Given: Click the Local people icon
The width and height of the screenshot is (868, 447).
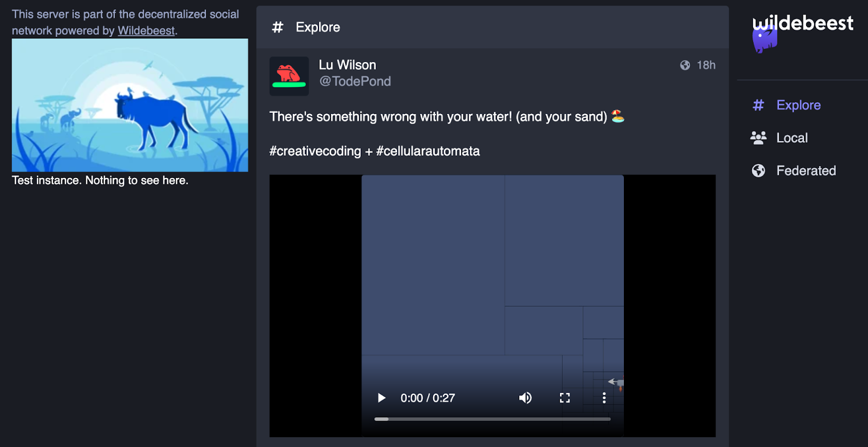Looking at the screenshot, I should 758,138.
